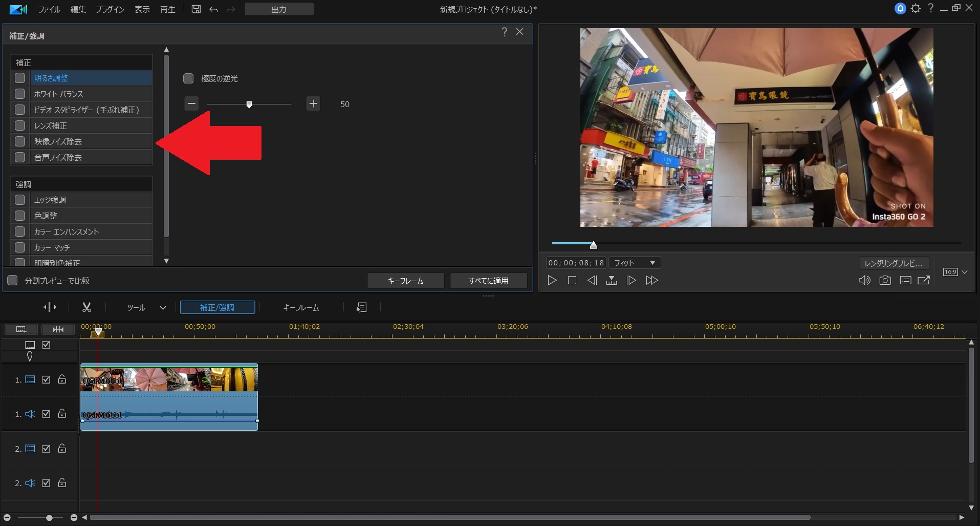The width and height of the screenshot is (980, 526).
Task: Save project using the floppy disk icon
Action: tap(196, 9)
